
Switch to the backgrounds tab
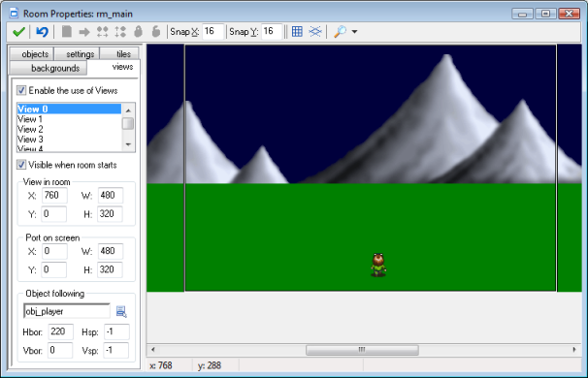coord(48,68)
